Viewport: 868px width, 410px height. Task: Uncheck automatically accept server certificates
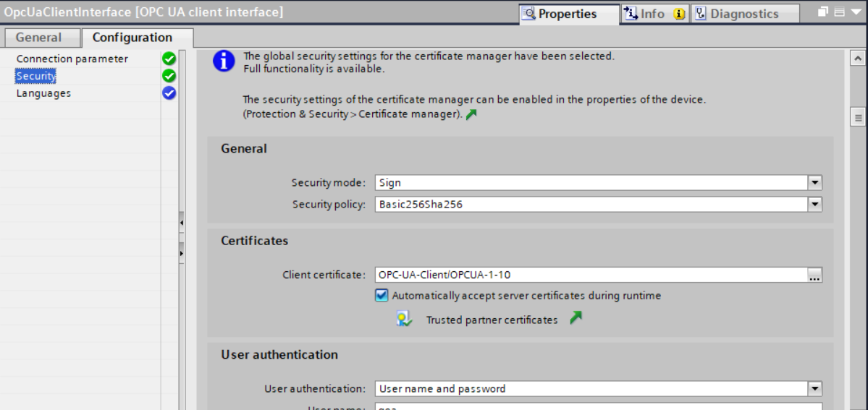(x=382, y=295)
